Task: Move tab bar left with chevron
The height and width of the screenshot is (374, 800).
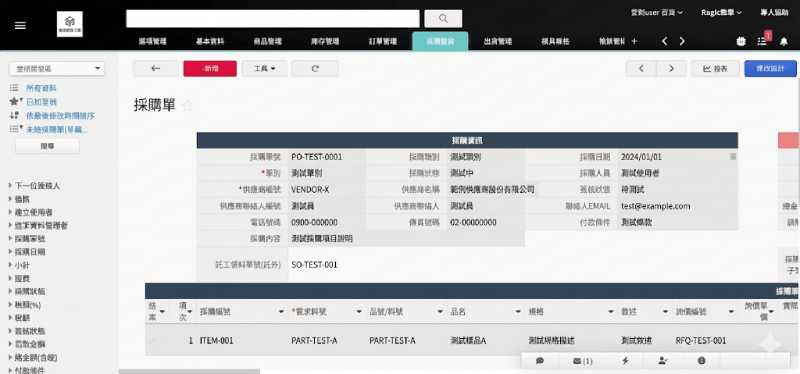Action: [664, 41]
